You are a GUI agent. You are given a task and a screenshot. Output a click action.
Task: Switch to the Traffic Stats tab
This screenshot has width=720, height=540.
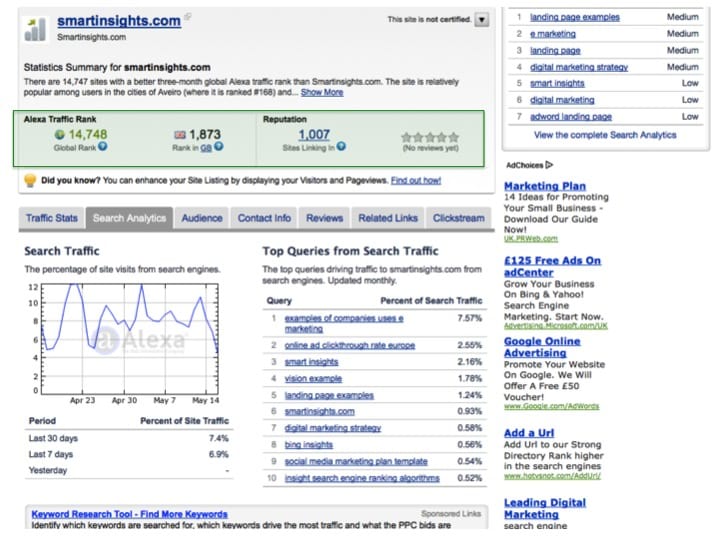[51, 218]
